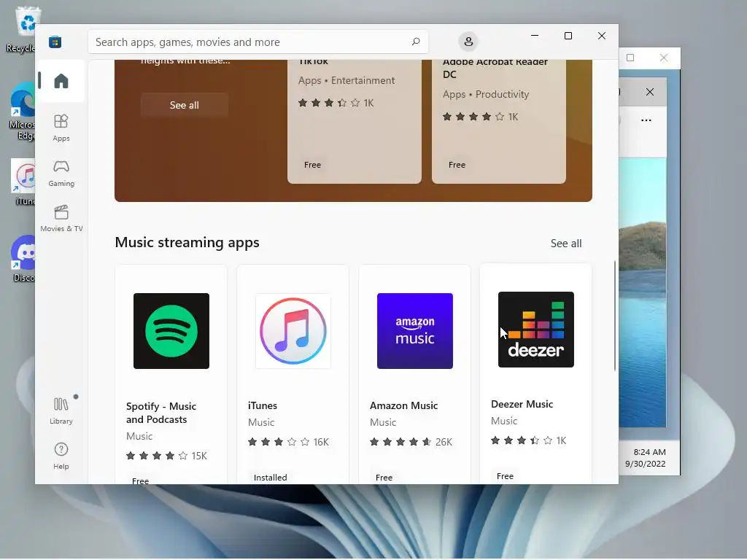The height and width of the screenshot is (560, 747).
Task: Maximize the background window
Action: pyautogui.click(x=630, y=58)
